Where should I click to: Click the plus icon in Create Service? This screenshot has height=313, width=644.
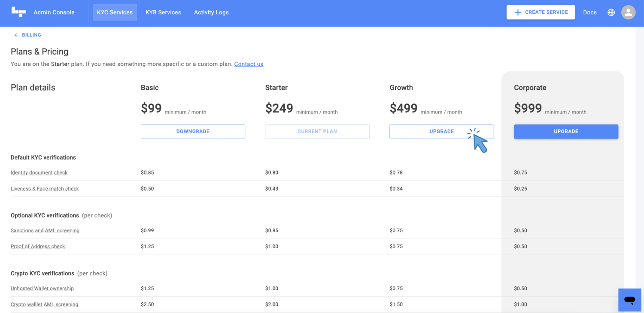click(x=518, y=12)
